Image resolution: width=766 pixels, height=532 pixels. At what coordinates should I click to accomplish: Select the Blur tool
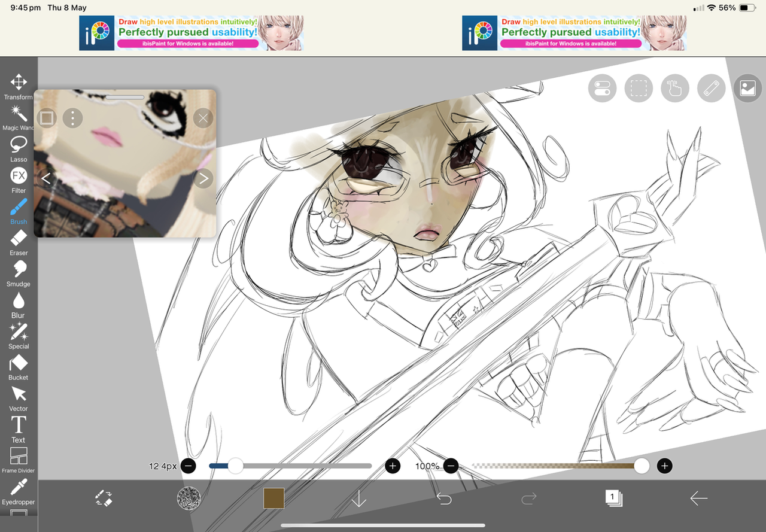19,305
